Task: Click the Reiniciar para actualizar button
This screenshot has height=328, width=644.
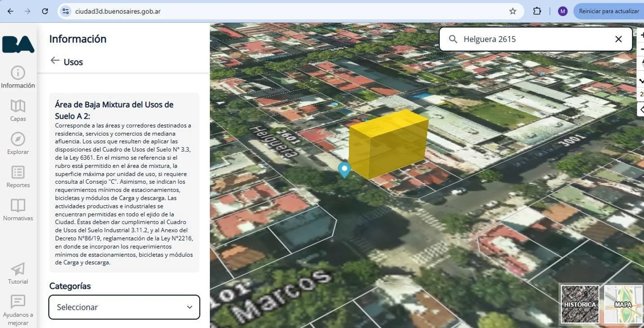Action: (609, 11)
